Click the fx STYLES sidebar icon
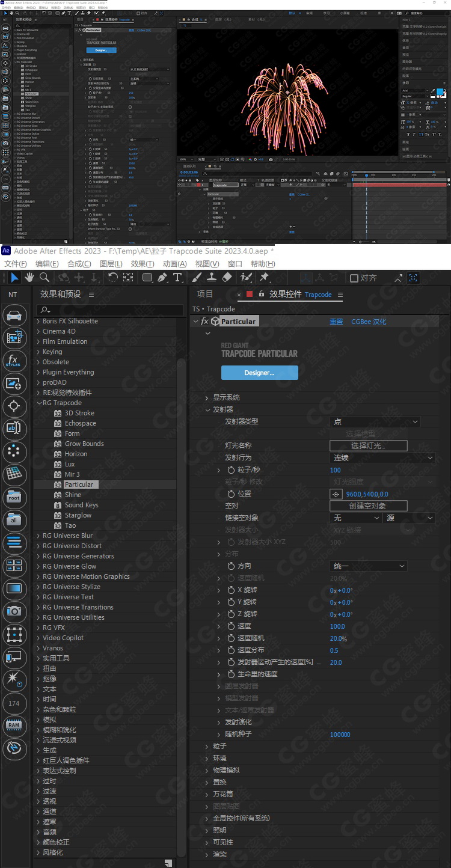This screenshot has height=868, width=451. pos(13,361)
